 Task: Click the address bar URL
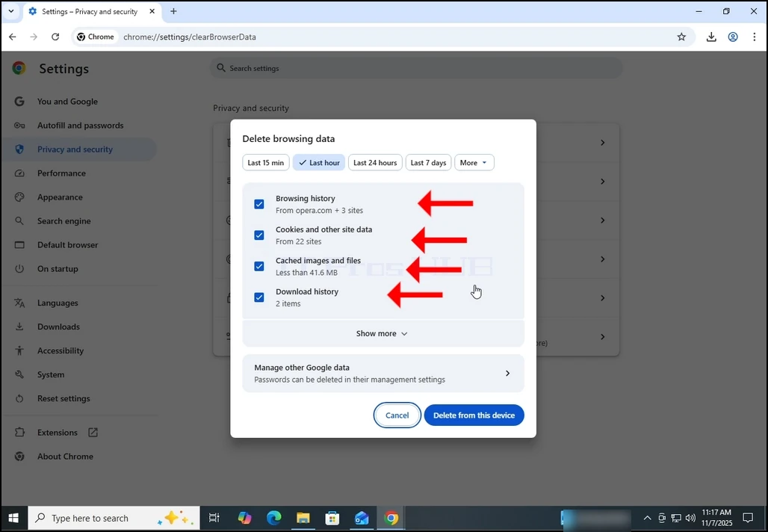(x=190, y=37)
